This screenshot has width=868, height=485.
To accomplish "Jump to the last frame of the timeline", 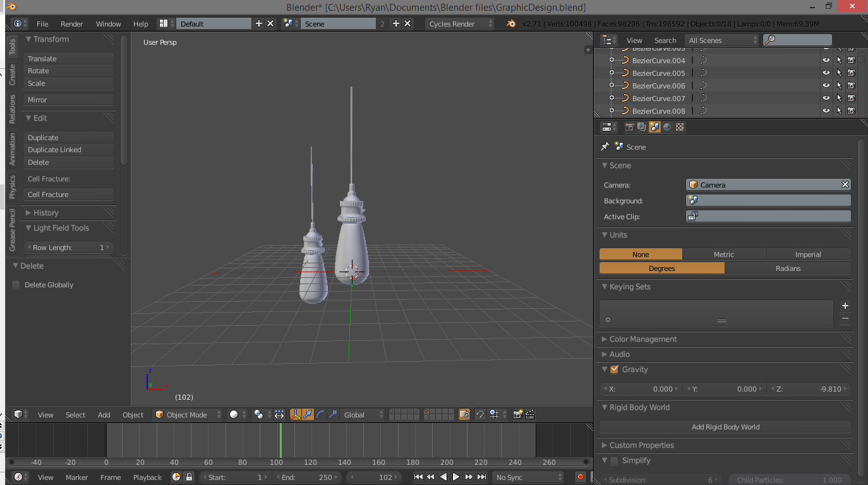I will coord(481,477).
